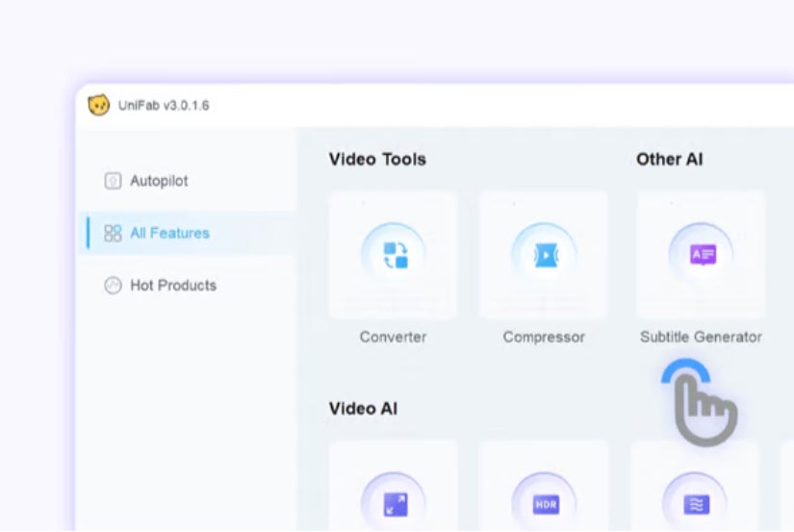Open the Converter tool icon
Viewport: 794px width, 532px height.
click(x=394, y=255)
